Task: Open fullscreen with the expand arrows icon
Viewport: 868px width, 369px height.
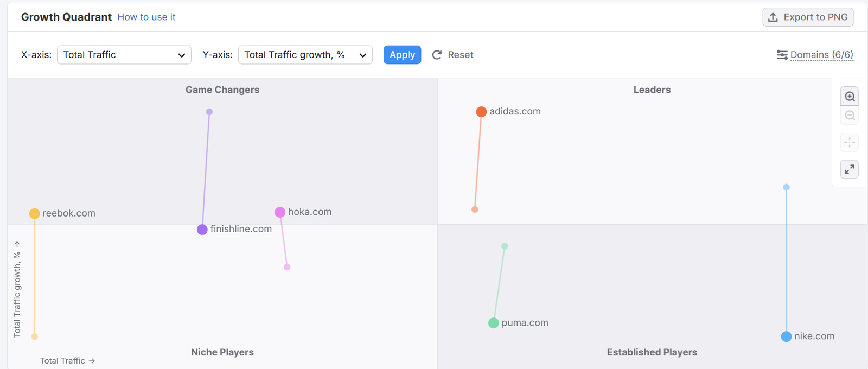Action: click(850, 169)
